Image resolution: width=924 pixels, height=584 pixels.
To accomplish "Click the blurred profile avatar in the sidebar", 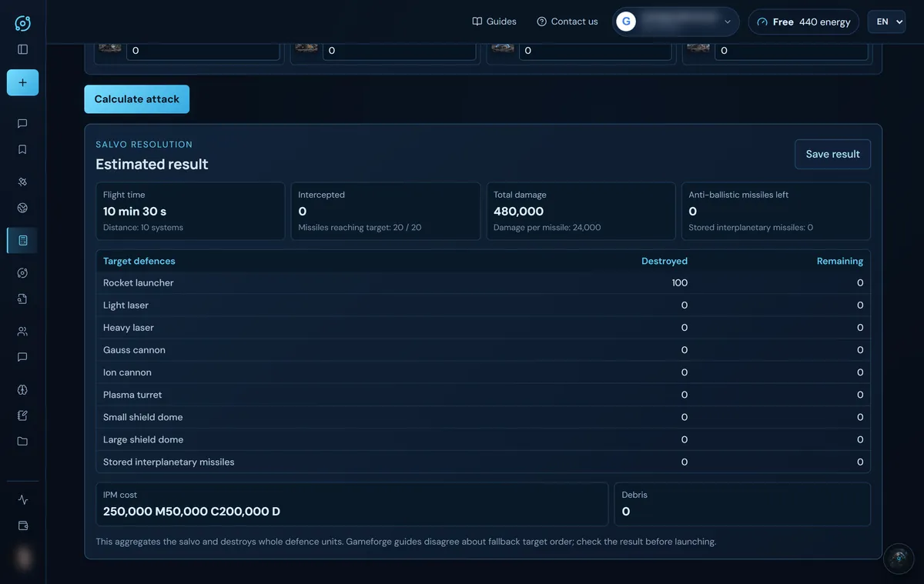I will [22, 558].
